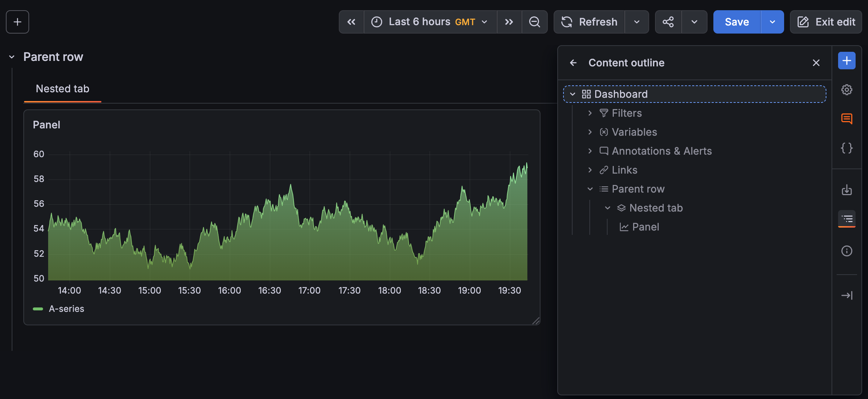Expand the Variables outline node
868x399 pixels.
[590, 132]
